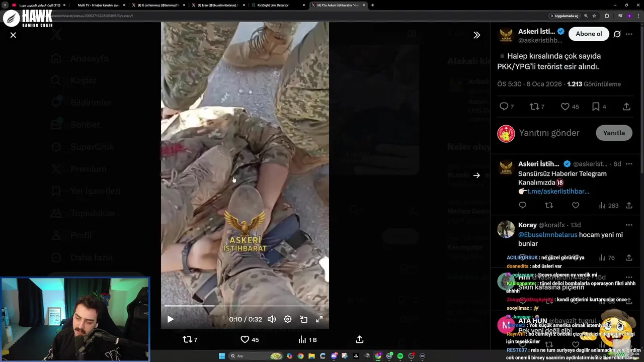
Task: Open video settings gear
Action: 288,319
